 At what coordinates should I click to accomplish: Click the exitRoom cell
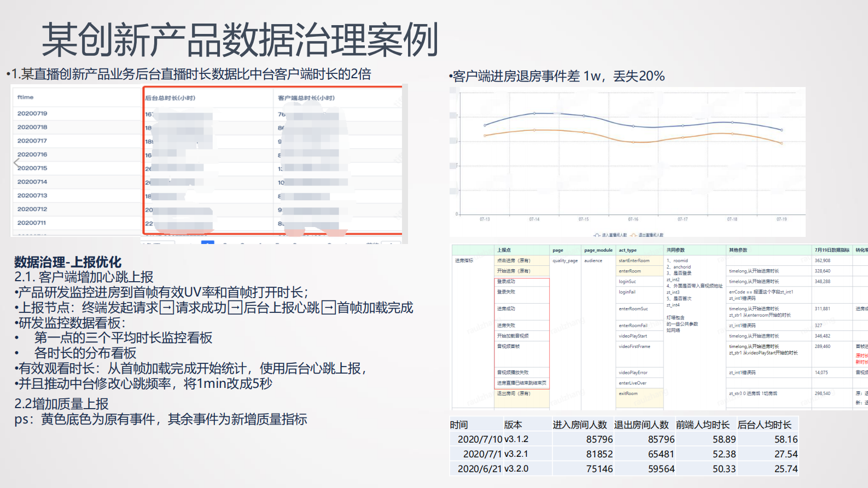tap(628, 393)
